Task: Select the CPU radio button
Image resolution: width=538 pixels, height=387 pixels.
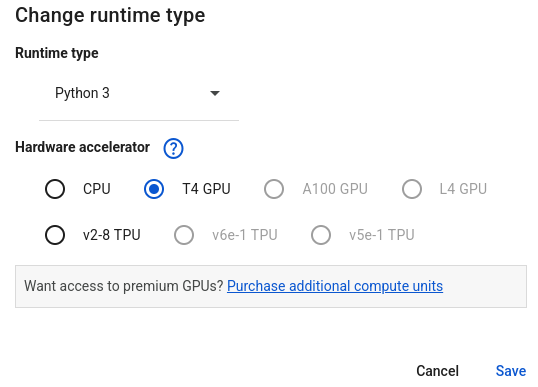Action: click(x=55, y=189)
